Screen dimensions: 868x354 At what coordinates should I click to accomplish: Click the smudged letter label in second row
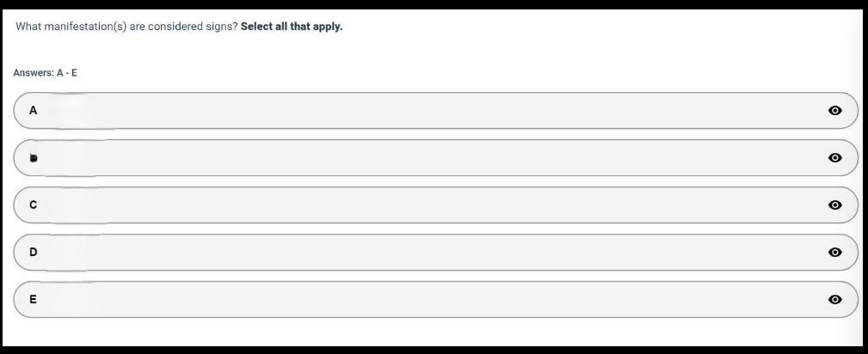[x=34, y=158]
